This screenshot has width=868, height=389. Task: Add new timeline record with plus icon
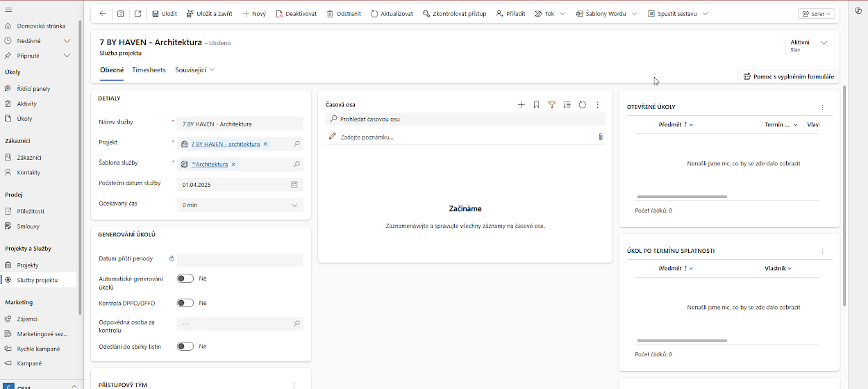(521, 105)
